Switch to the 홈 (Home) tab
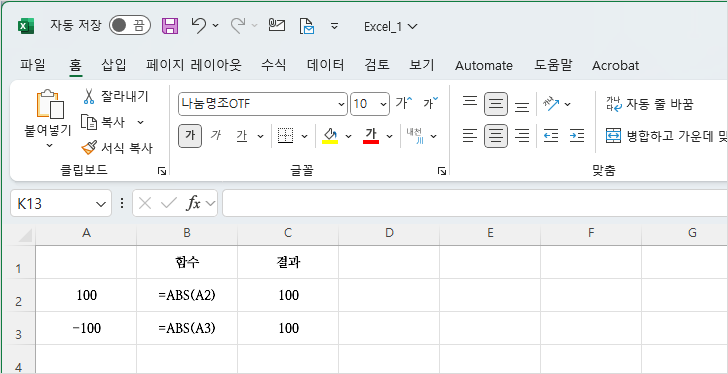The width and height of the screenshot is (728, 374). coord(75,65)
